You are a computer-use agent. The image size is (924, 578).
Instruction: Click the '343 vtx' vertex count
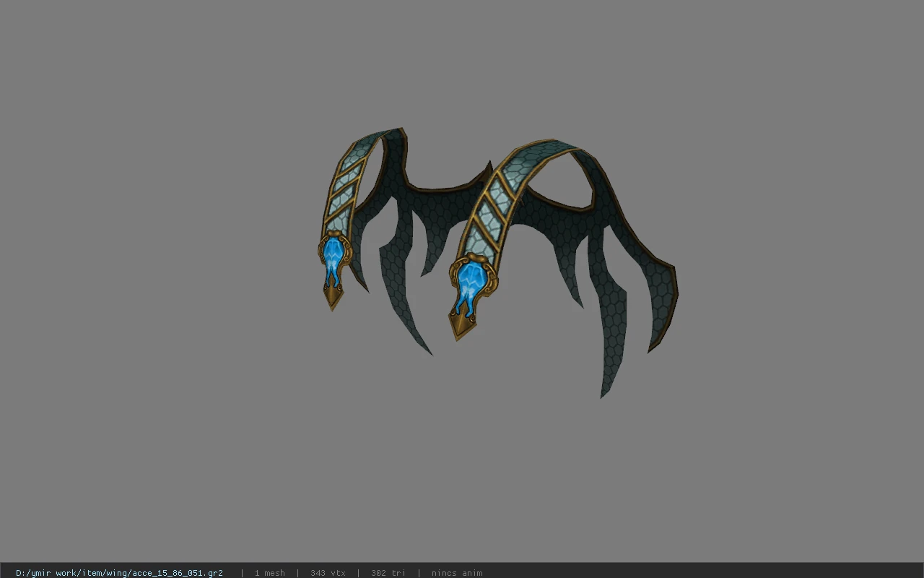[x=328, y=573]
